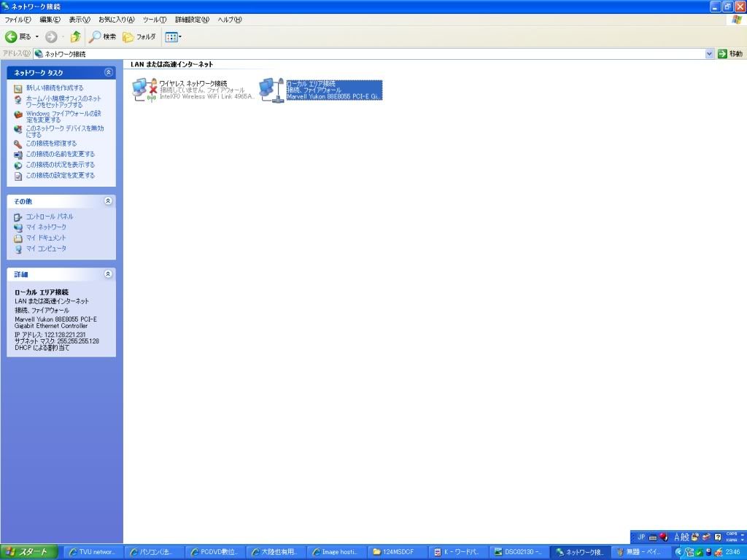Click the Up folder toolbar icon
Screen dimensions: 747x560
pyautogui.click(x=75, y=36)
